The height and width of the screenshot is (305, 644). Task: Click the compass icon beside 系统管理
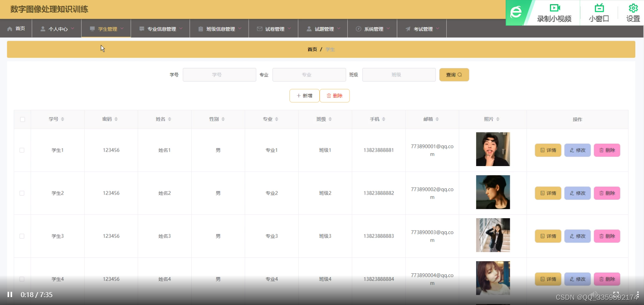(x=359, y=29)
